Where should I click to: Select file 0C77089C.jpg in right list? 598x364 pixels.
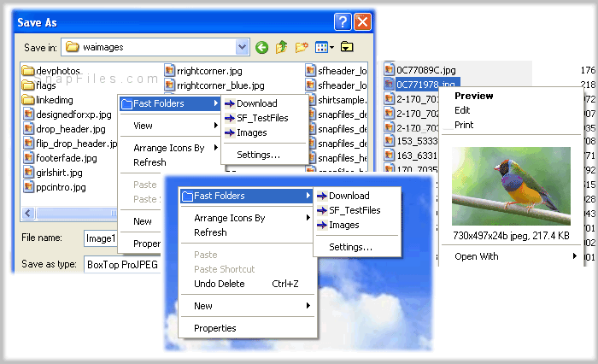(x=420, y=70)
